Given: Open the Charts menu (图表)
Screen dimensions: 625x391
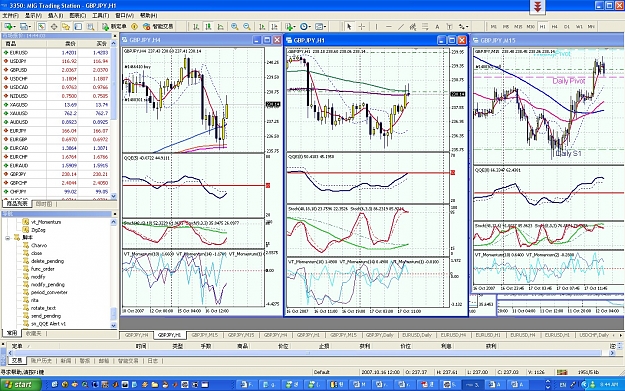Looking at the screenshot, I should click(x=78, y=16).
